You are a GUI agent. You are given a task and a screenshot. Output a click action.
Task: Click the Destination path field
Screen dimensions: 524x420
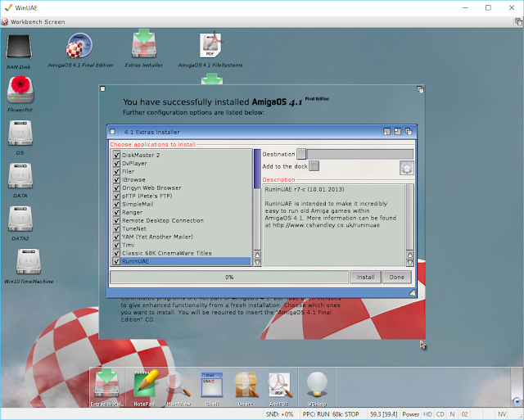[360, 154]
